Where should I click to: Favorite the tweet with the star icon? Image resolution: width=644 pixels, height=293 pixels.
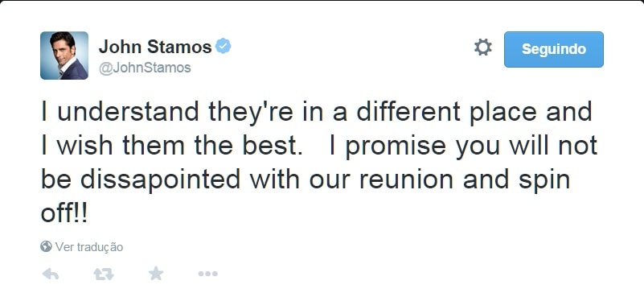pyautogui.click(x=156, y=273)
